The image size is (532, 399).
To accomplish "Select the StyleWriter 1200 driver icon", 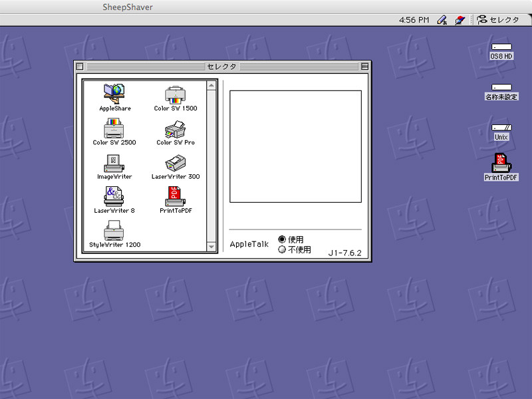I will (114, 230).
